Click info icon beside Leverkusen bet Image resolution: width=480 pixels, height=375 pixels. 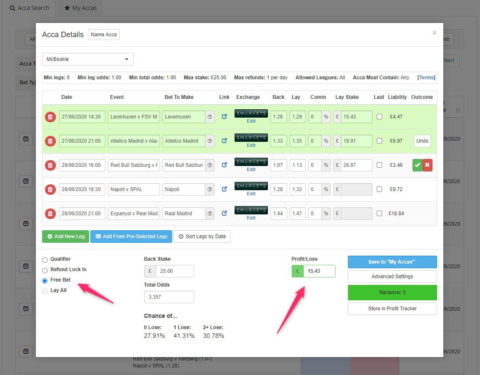tap(210, 117)
